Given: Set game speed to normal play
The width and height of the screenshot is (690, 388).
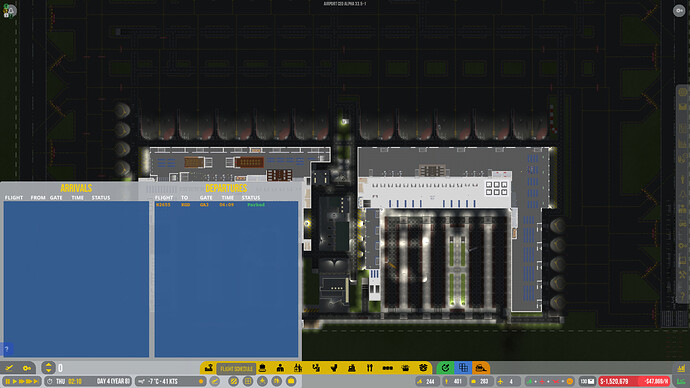Looking at the screenshot, I should click(15, 381).
